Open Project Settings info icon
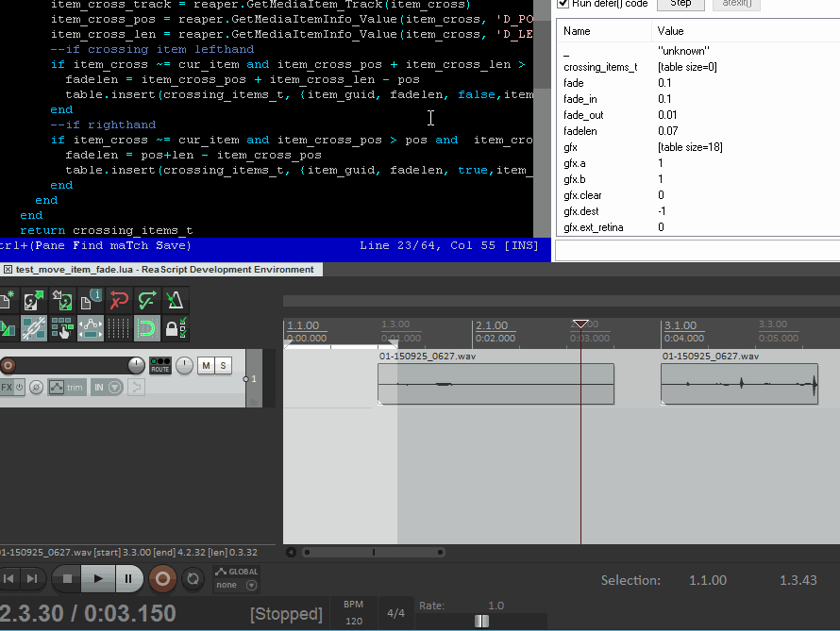This screenshot has height=631, width=840. point(91,300)
